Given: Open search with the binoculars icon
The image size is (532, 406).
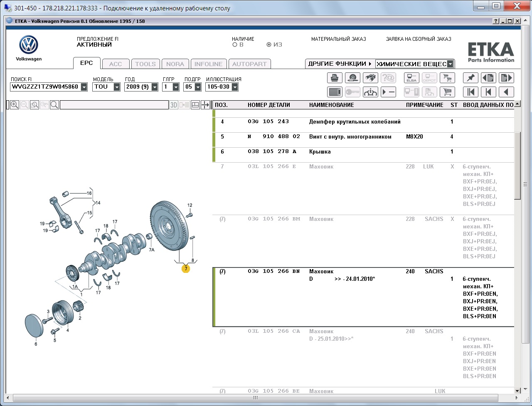Looking at the screenshot, I should [x=370, y=78].
